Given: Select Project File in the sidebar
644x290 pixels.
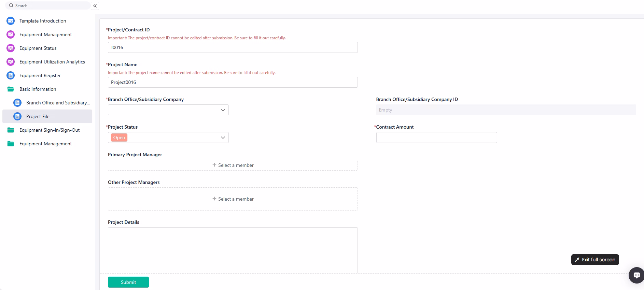Looking at the screenshot, I should [38, 116].
